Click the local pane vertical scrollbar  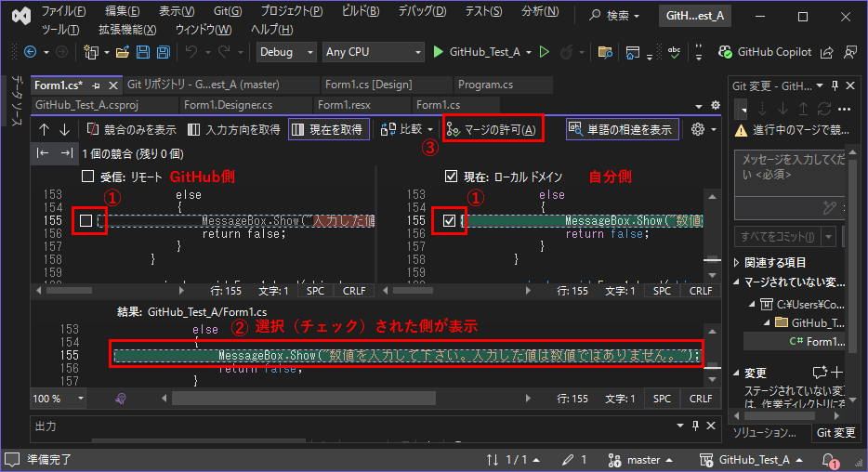[713, 236]
